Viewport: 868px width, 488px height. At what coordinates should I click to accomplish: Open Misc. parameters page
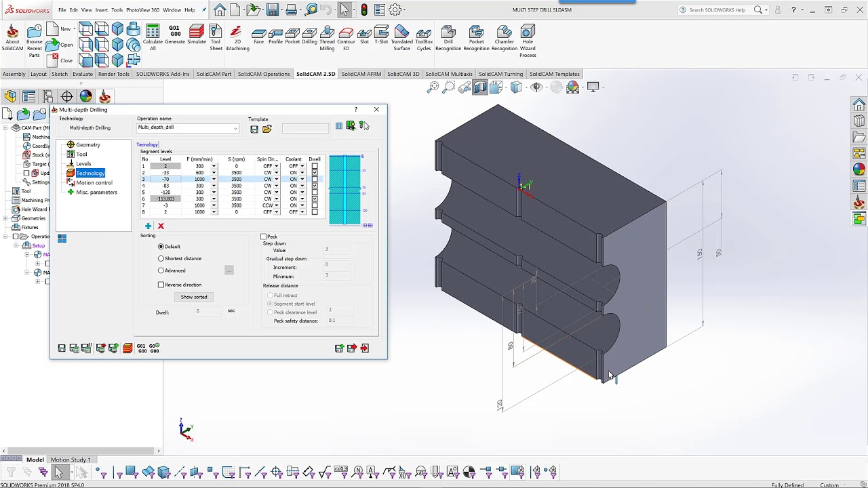click(96, 192)
